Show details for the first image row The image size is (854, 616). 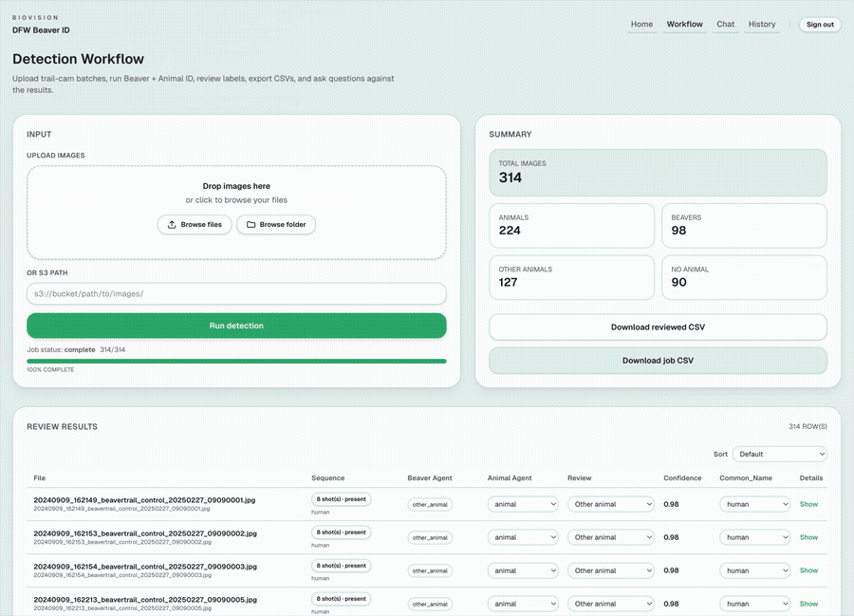point(808,504)
